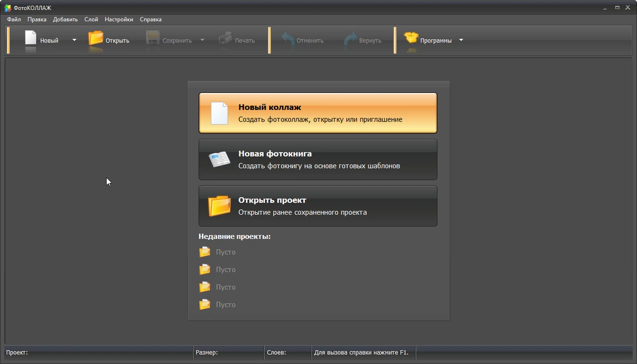Open the Настройки menu
Viewport: 637px width, 364px height.
[119, 19]
